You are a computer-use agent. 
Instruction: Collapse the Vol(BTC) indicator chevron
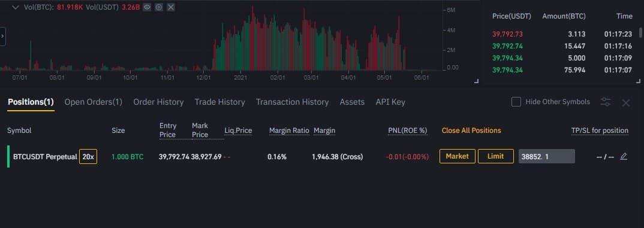tap(16, 7)
